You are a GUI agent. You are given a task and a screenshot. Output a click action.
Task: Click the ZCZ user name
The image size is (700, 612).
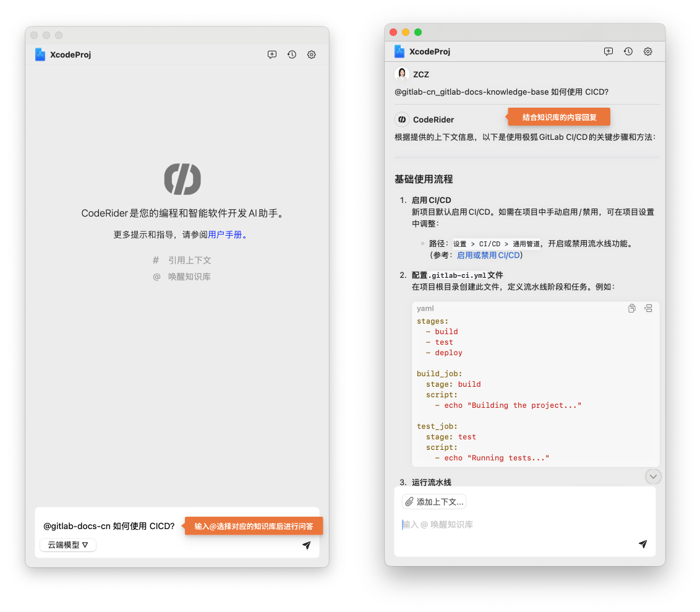[x=421, y=74]
